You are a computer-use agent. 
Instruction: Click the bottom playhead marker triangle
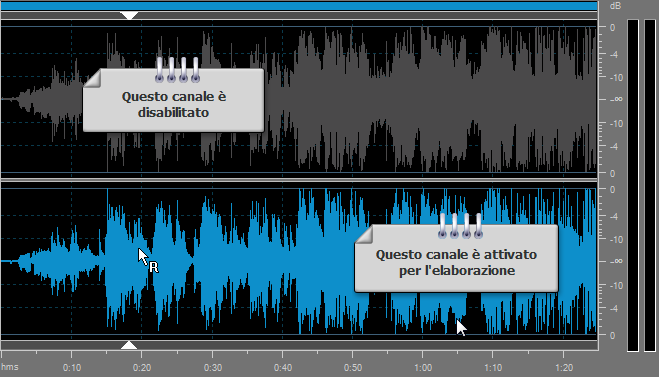(x=129, y=345)
